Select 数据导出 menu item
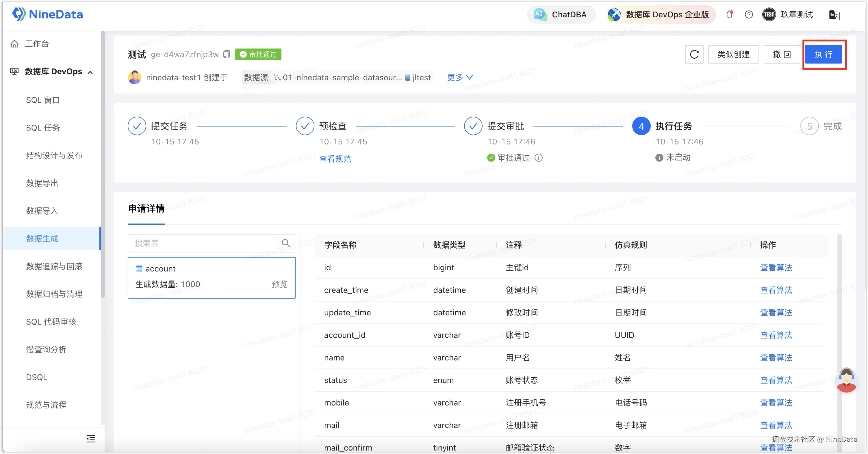 (42, 183)
